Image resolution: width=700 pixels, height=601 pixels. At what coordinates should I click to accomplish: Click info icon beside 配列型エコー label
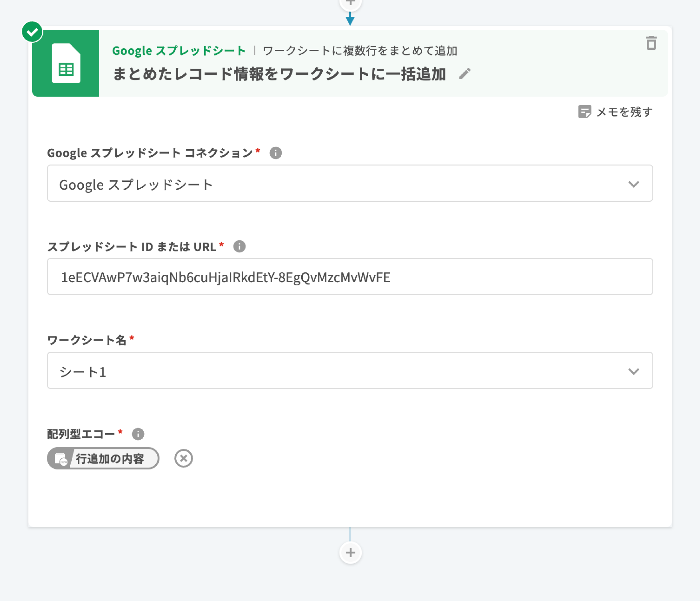pos(138,434)
